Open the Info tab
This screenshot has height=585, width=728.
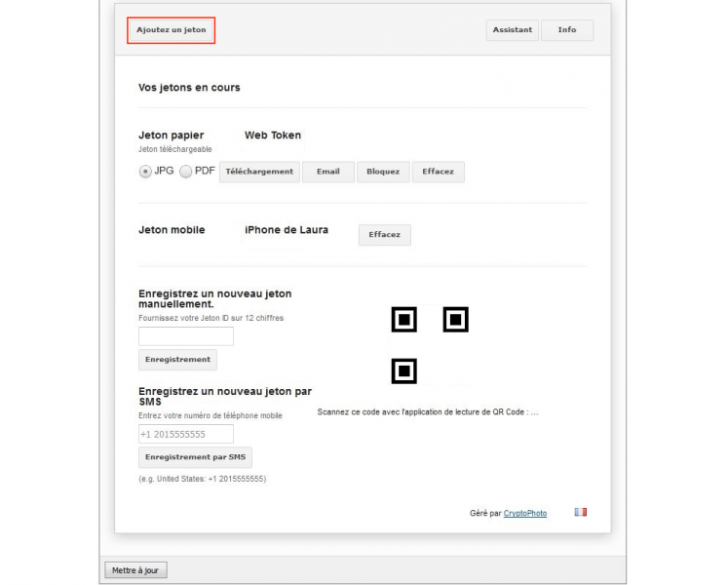[x=567, y=30]
